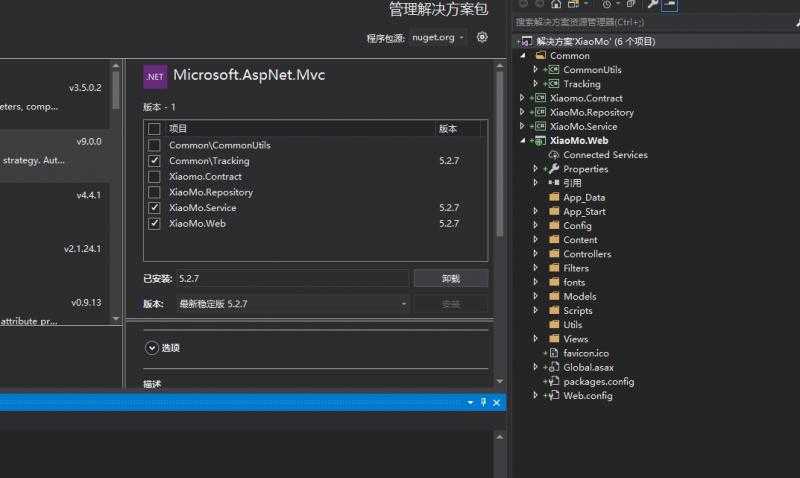This screenshot has height=478, width=800.
Task: Check the Common\CommonUtils project checkbox
Action: click(154, 145)
